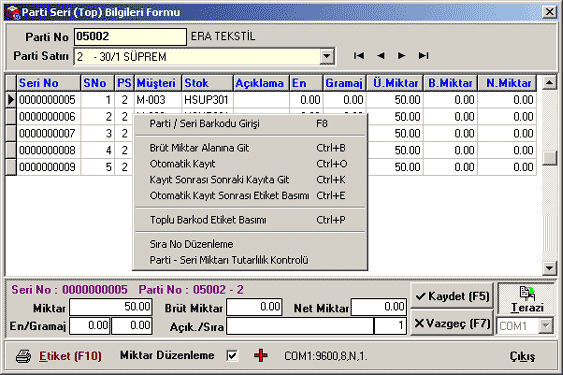563x375 pixels.
Task: Click the red plus icon
Action: click(x=261, y=356)
